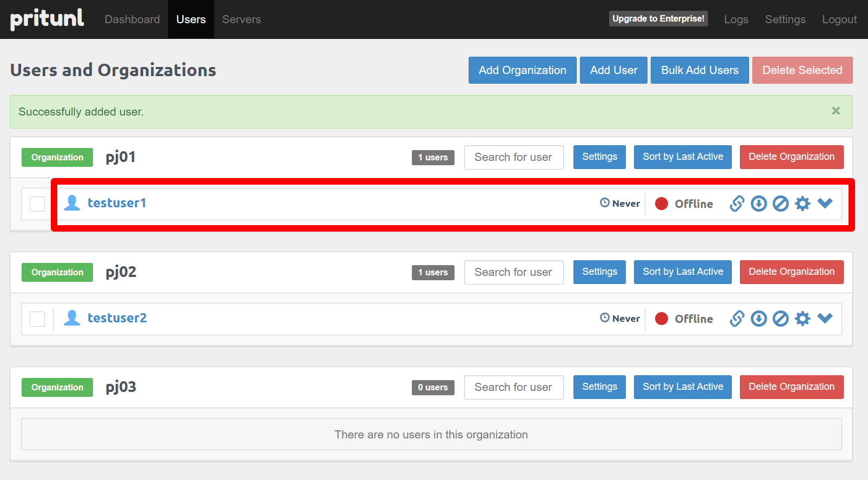Click the Add Organization button
Screen dimensions: 868x480
tap(522, 70)
